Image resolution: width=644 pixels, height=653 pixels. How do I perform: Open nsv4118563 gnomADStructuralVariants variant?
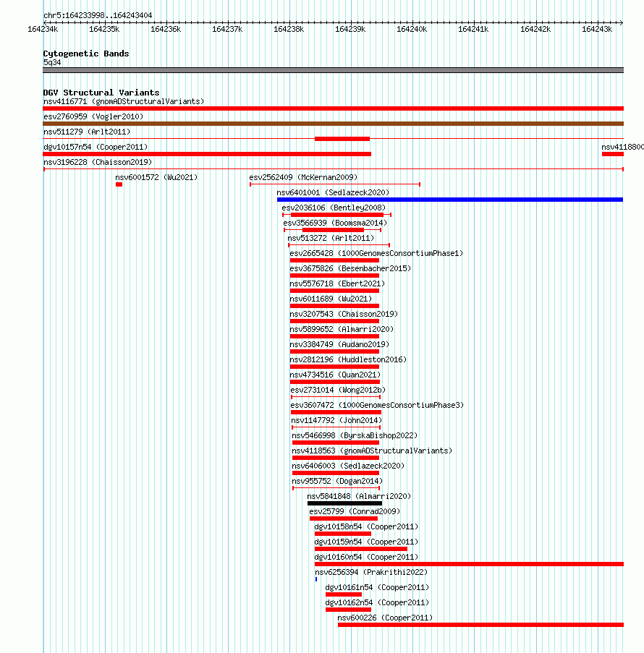click(x=372, y=451)
